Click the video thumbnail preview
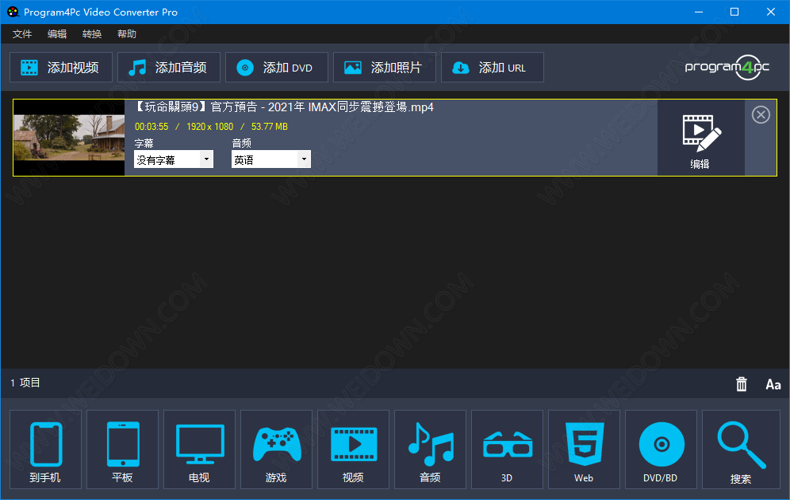The height and width of the screenshot is (500, 790). [x=69, y=138]
